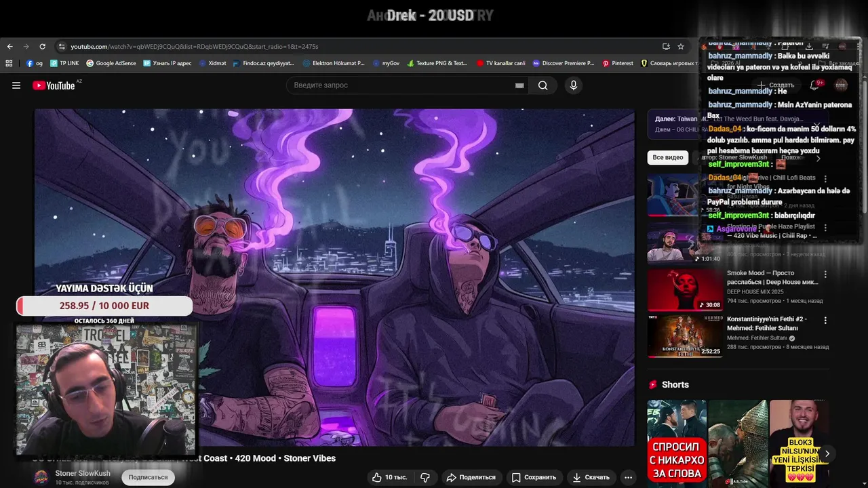Click the 258.95 / 10 000 EUR donation bar
Viewport: 868px width, 488px height.
click(x=104, y=306)
